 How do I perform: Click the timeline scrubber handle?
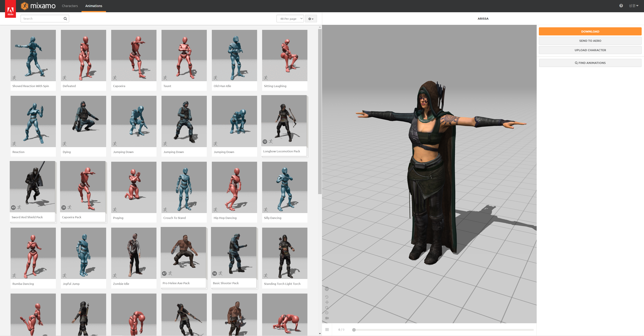354,330
